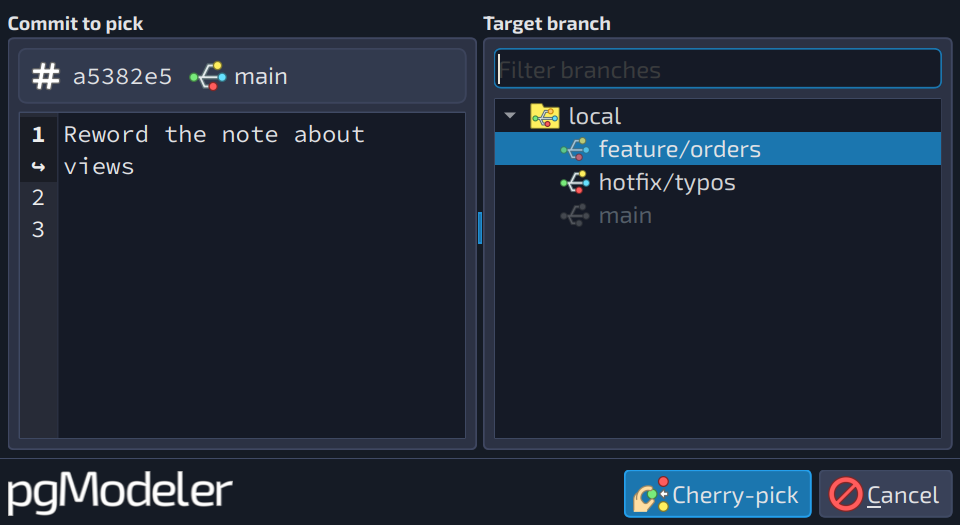960x525 pixels.
Task: Select the hotfix/typos branch
Action: coord(718,182)
